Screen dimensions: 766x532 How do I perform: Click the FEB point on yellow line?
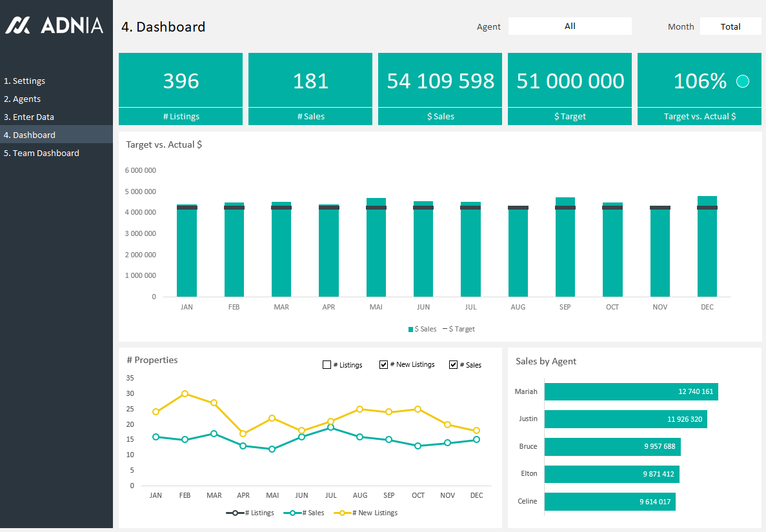pyautogui.click(x=185, y=393)
